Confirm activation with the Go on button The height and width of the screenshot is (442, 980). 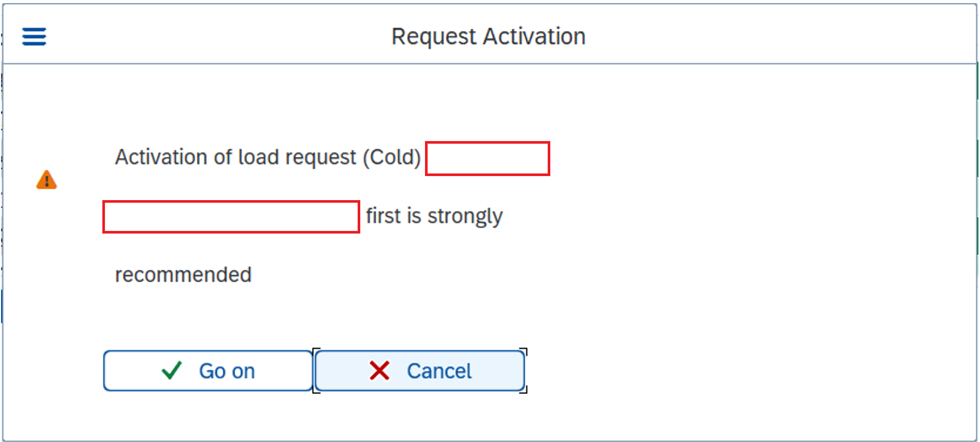point(208,370)
